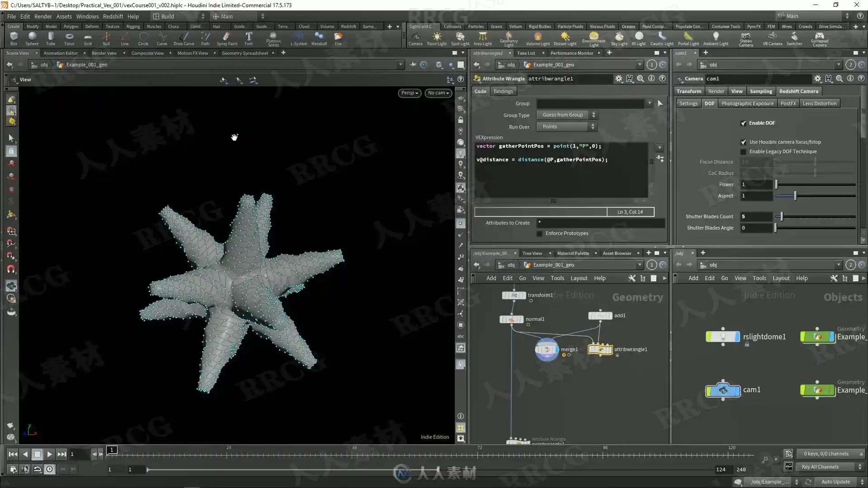
Task: Toggle the Enable DOF checkbox
Action: (x=743, y=123)
